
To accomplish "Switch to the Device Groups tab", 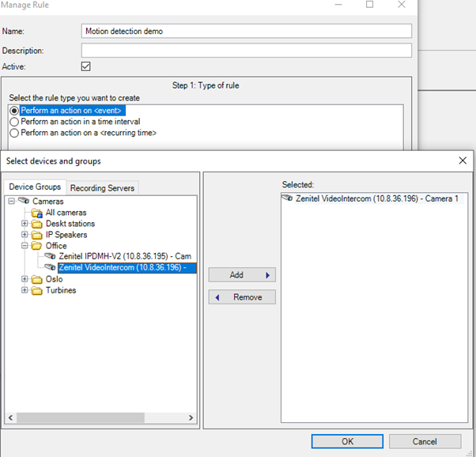I will (35, 187).
